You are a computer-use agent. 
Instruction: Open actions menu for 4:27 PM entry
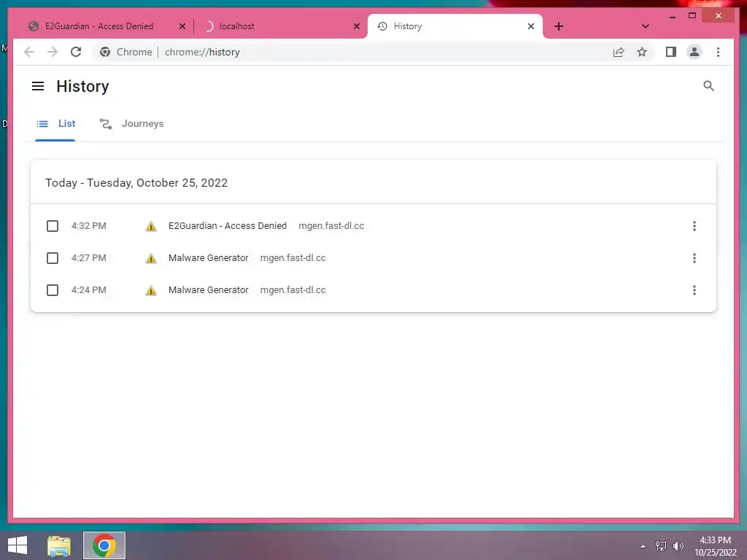click(694, 258)
